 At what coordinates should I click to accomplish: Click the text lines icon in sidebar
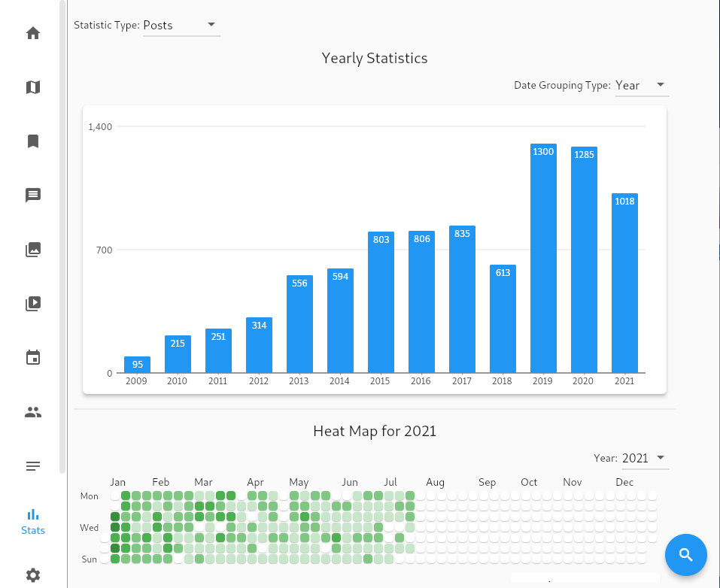click(32, 466)
